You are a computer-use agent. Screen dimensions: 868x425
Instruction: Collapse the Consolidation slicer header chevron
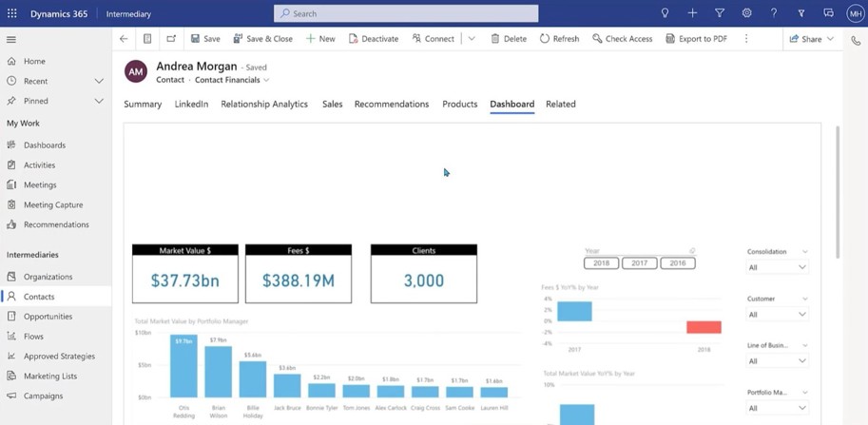(805, 251)
